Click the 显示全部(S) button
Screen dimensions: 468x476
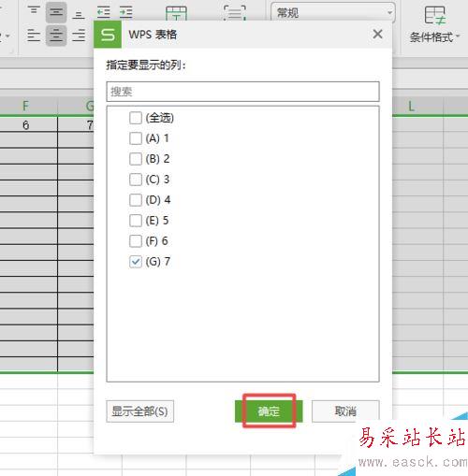tap(139, 411)
